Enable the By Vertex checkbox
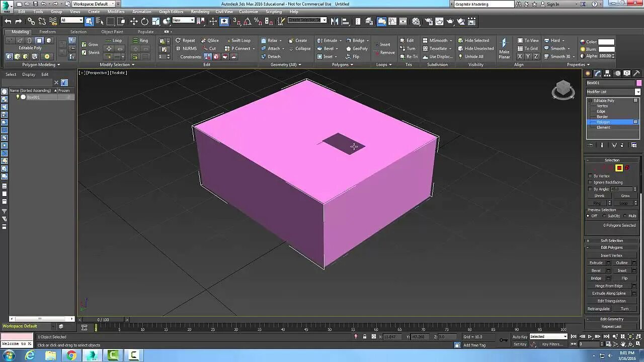The image size is (644, 362). point(590,176)
